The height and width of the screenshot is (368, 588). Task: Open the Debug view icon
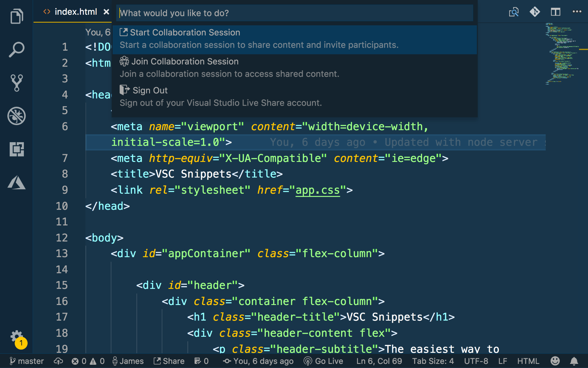pyautogui.click(x=16, y=116)
